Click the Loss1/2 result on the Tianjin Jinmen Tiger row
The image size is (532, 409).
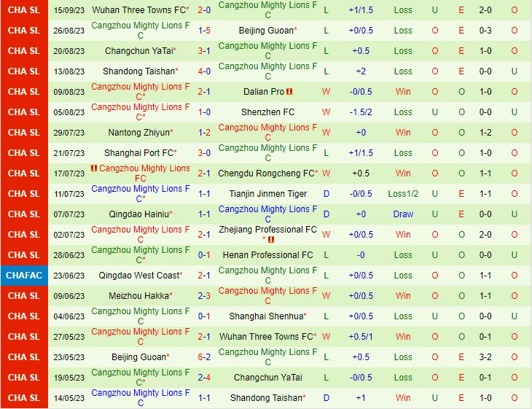click(403, 194)
